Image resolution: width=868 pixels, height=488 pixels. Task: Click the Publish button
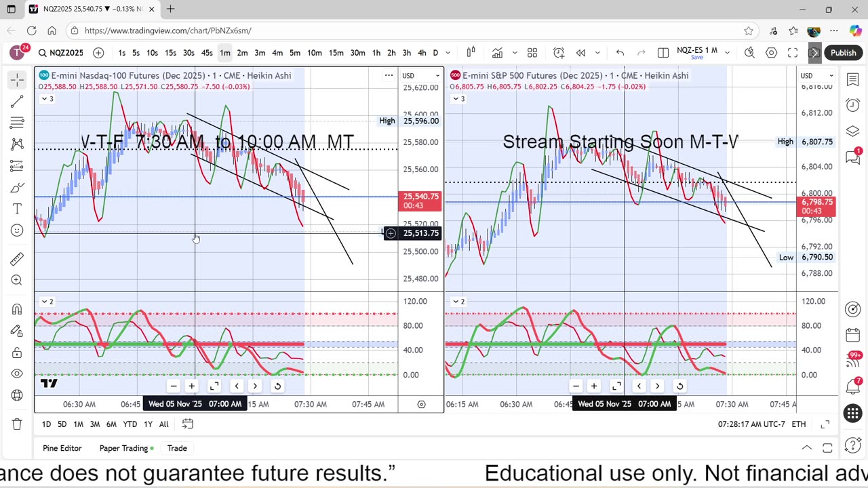pos(843,53)
